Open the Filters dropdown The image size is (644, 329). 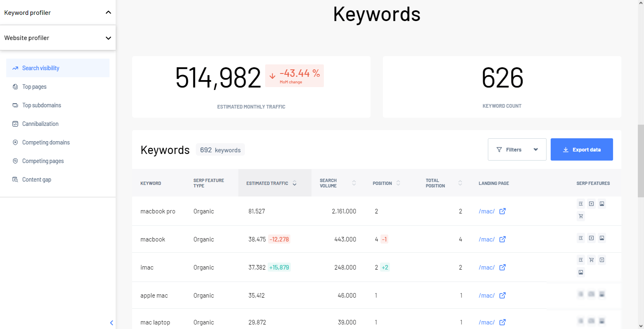[517, 149]
